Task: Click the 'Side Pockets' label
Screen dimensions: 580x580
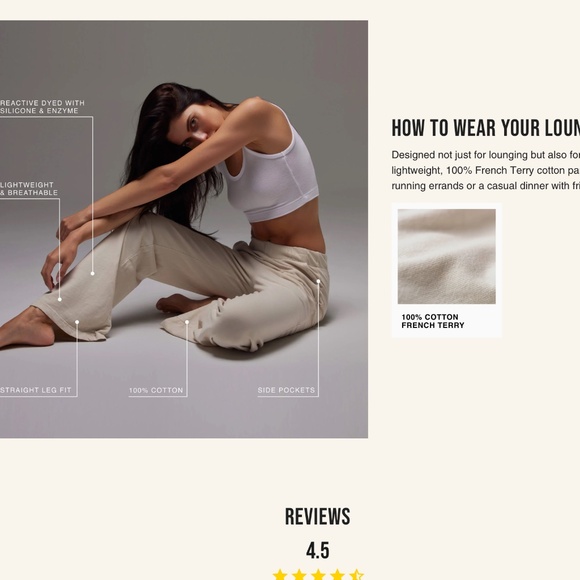Action: tap(286, 390)
